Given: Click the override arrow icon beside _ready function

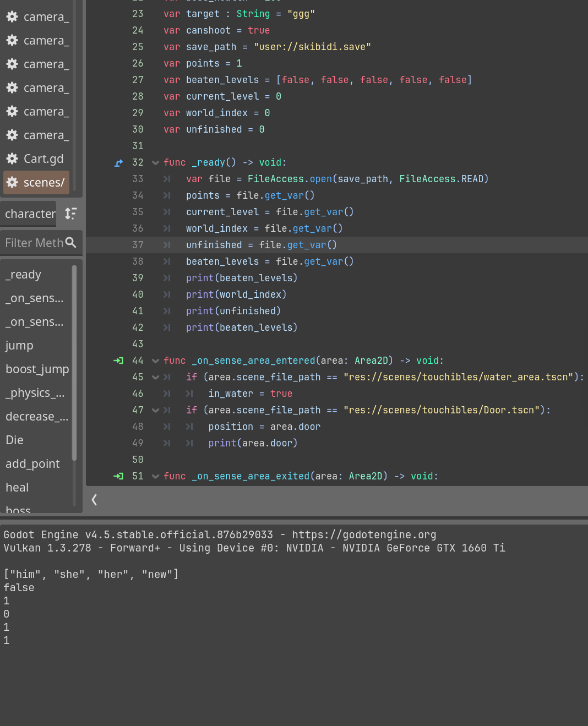Looking at the screenshot, I should (118, 163).
